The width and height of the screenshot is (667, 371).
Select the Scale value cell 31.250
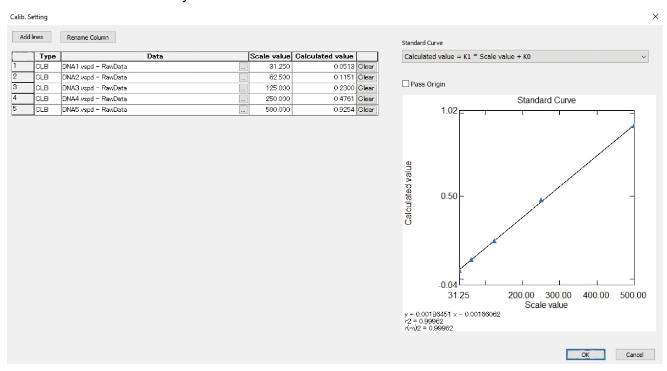pos(270,67)
